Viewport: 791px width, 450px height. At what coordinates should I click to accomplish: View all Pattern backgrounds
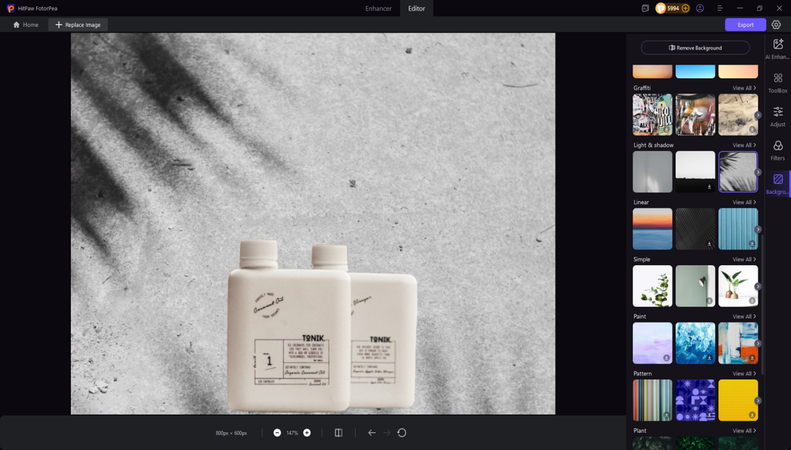point(744,374)
